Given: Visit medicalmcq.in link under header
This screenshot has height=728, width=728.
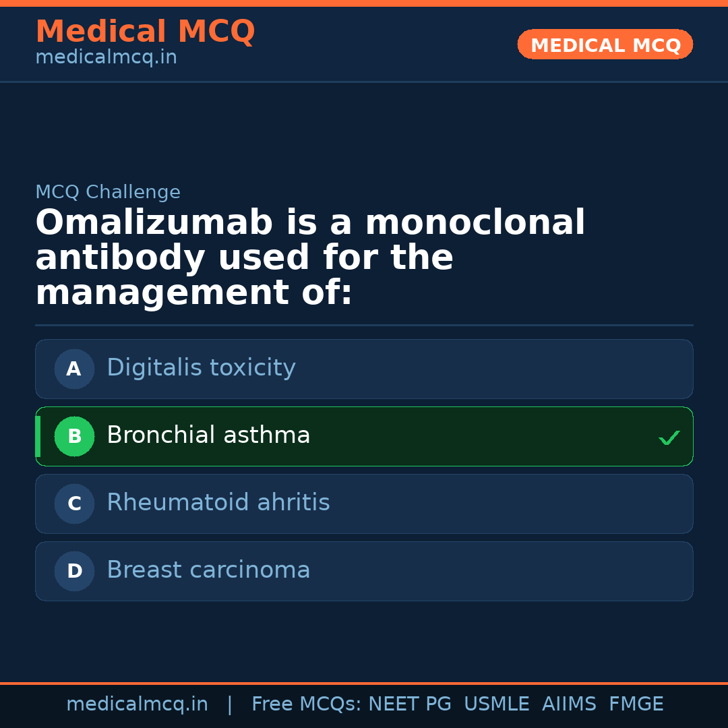Looking at the screenshot, I should point(106,58).
